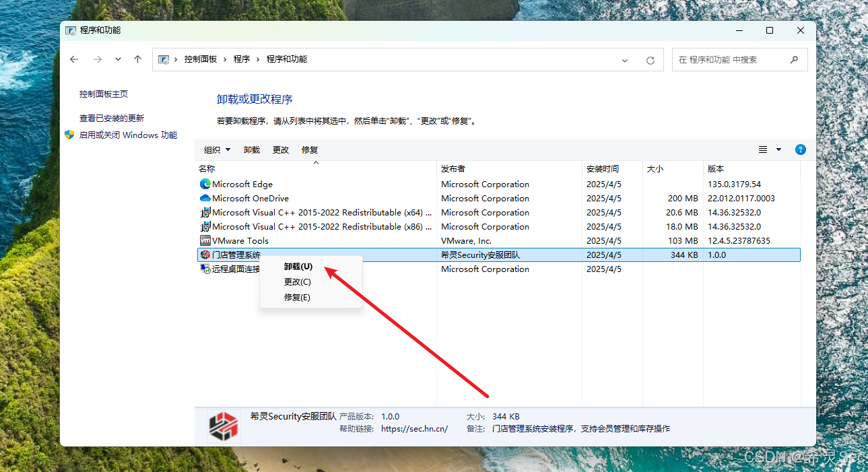Click the 门店管理系统 program icon

coord(205,255)
